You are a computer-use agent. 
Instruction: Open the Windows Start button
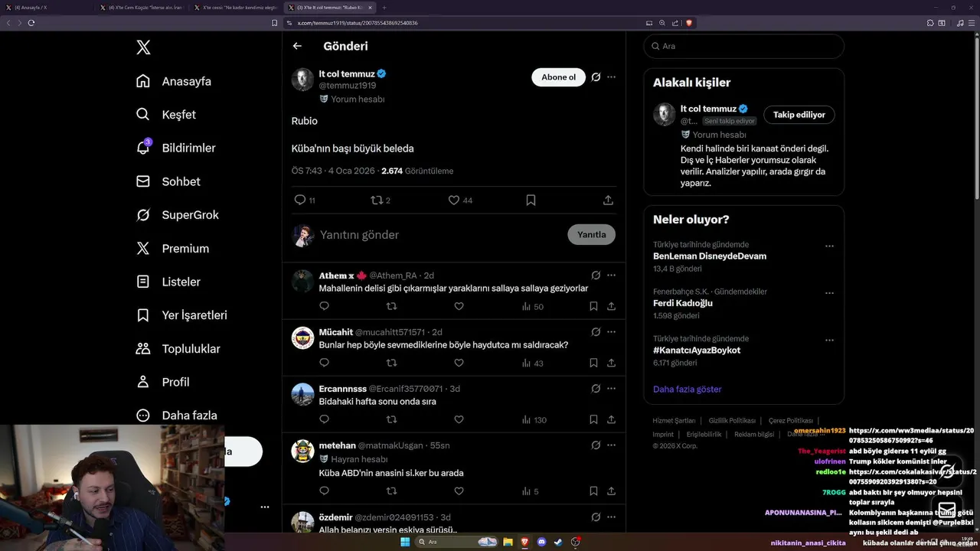(405, 542)
